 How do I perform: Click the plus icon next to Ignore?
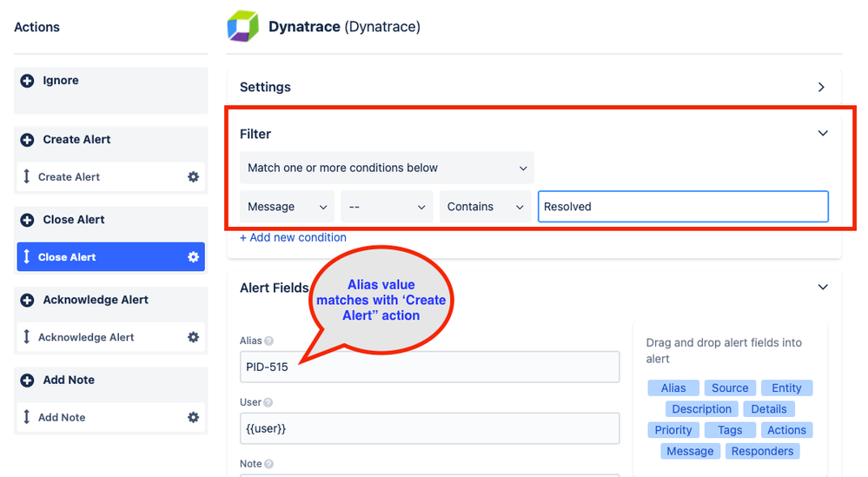click(27, 81)
